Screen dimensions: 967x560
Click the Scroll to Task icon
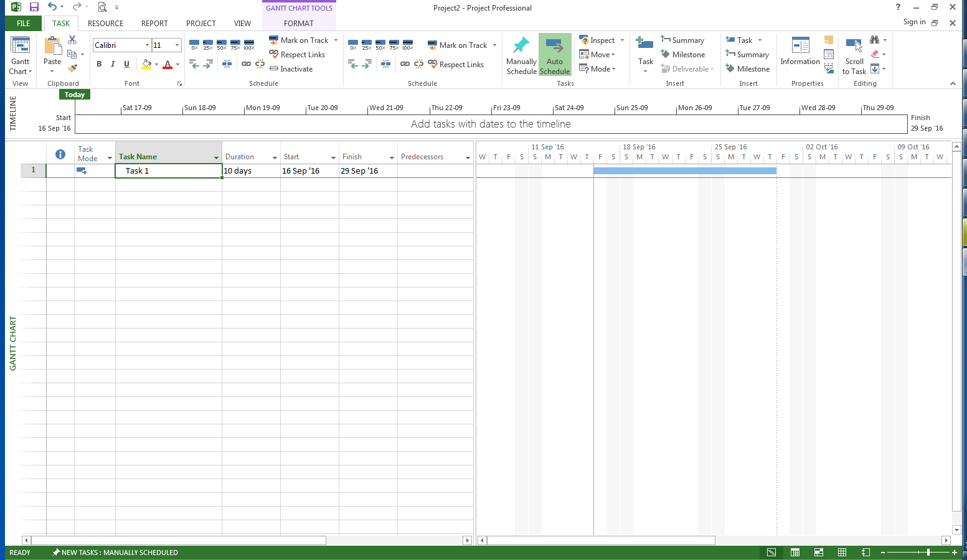[x=854, y=47]
